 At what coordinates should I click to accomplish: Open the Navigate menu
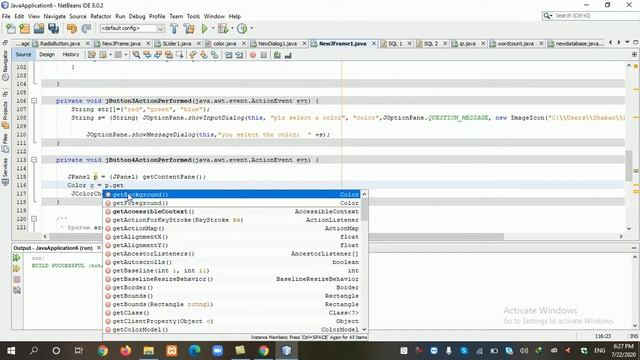[55, 16]
